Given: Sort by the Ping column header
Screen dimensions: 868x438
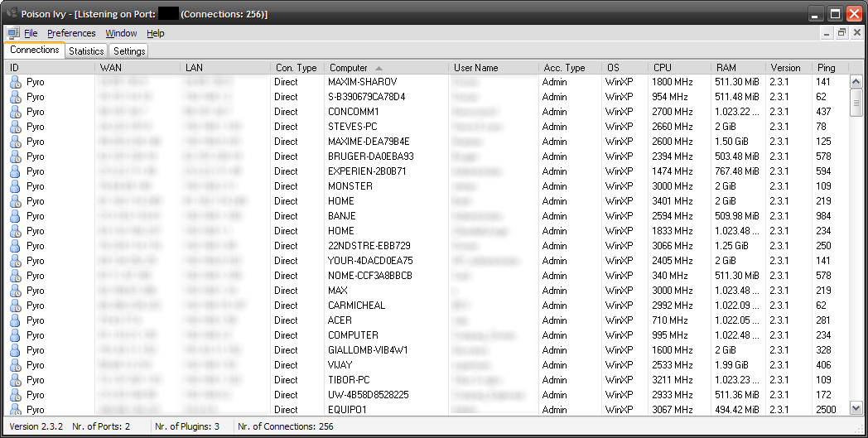Looking at the screenshot, I should pyautogui.click(x=830, y=68).
